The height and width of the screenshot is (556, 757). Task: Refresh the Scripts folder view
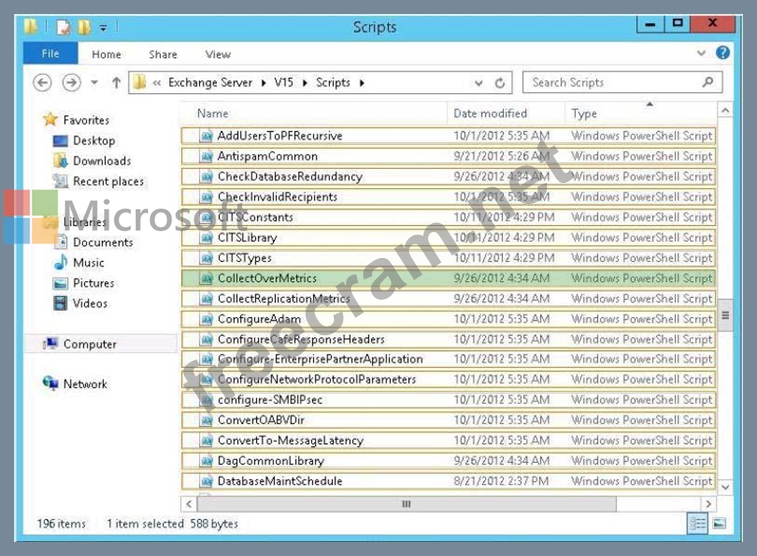tap(500, 83)
